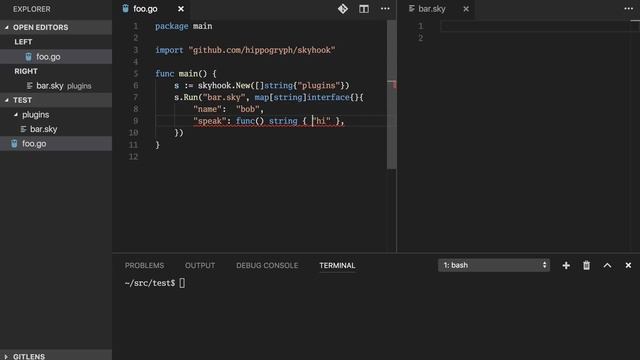
Task: Click the terminal prompt ~/src/test$
Action: [150, 283]
